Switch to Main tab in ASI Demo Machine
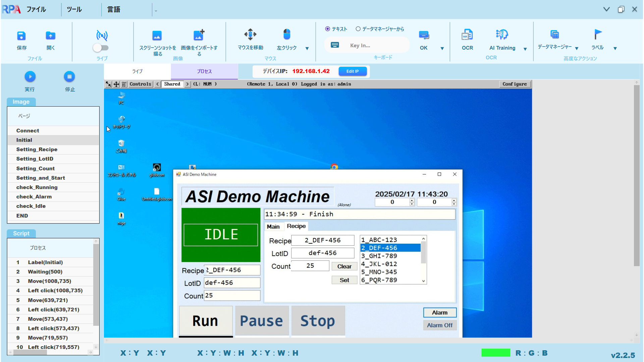 pos(273,227)
